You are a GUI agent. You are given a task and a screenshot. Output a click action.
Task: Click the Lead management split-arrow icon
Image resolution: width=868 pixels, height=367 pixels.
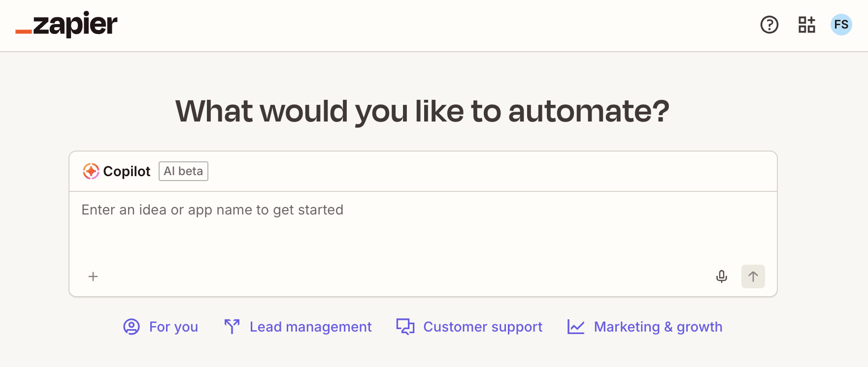(x=232, y=327)
